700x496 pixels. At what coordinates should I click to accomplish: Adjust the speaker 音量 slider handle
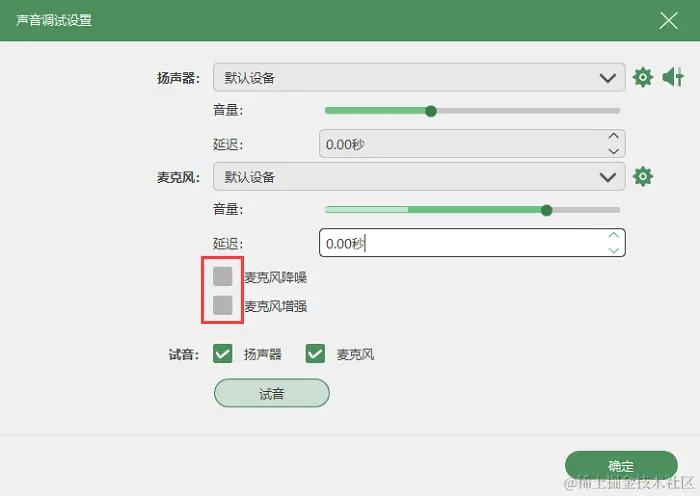coord(431,111)
